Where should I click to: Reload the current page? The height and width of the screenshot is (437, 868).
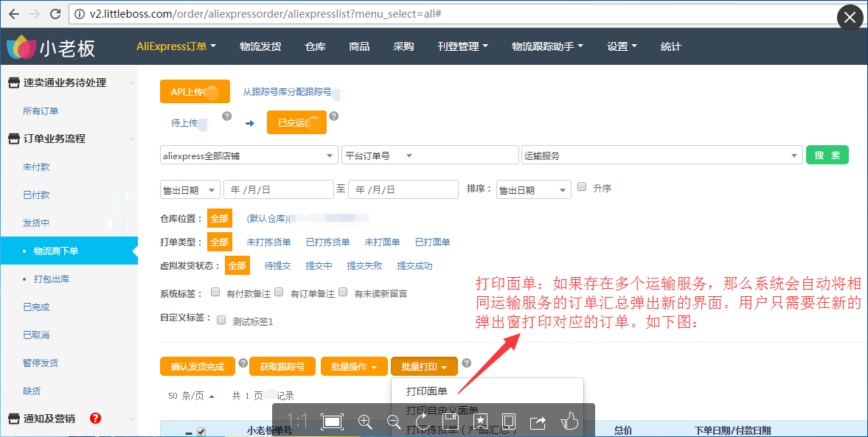click(x=55, y=14)
